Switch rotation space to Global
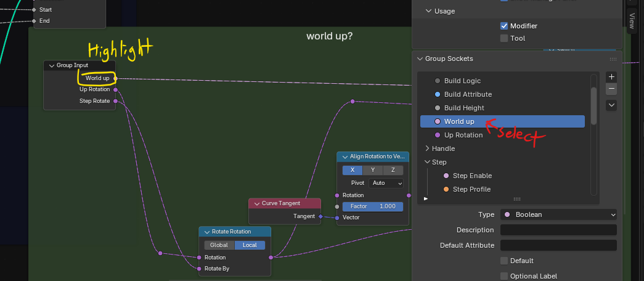 pos(219,245)
